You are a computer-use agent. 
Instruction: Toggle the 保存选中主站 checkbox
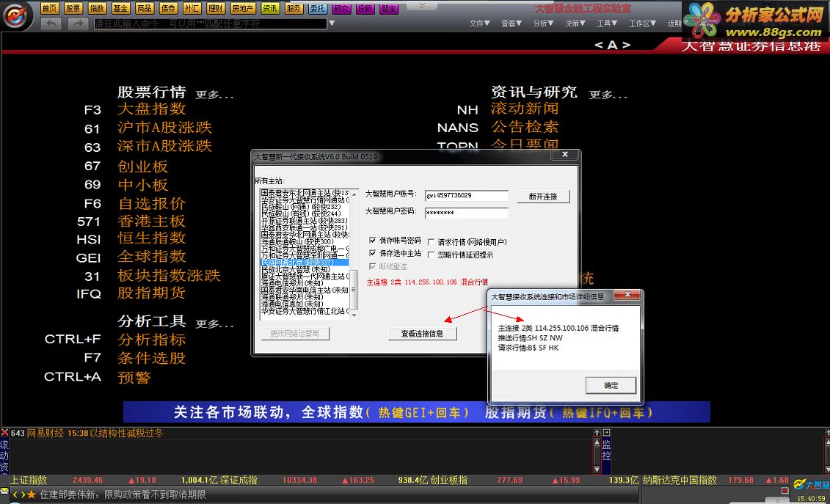[x=373, y=254]
